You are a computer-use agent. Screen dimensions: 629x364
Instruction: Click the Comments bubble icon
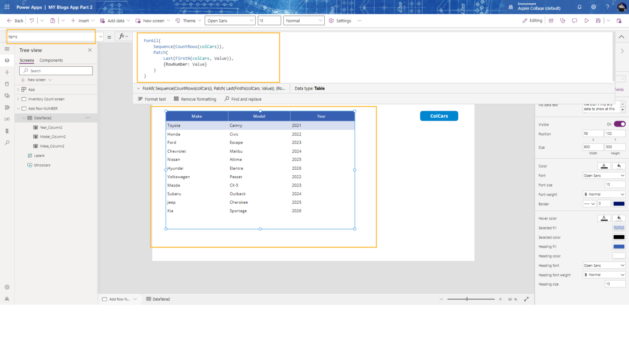point(575,20)
